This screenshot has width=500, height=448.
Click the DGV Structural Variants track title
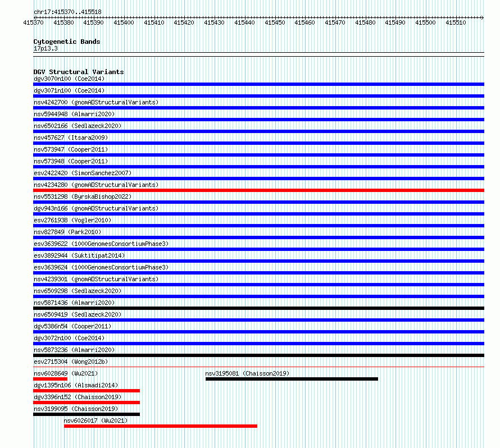pyautogui.click(x=79, y=72)
